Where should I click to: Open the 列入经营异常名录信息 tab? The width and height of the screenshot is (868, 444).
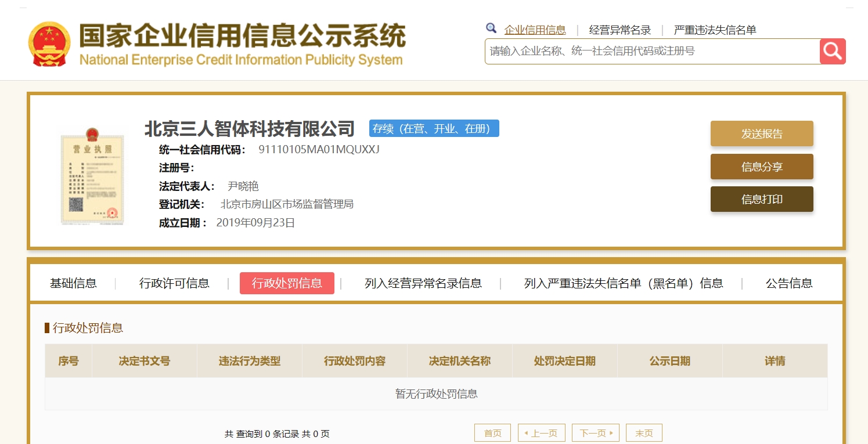coord(423,283)
